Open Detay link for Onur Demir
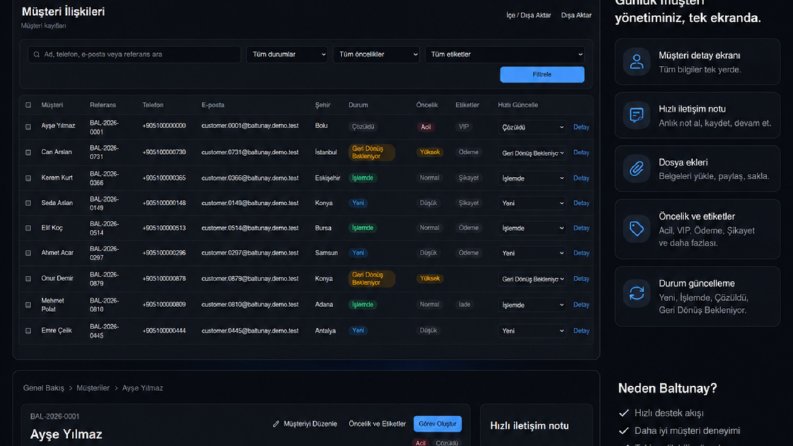This screenshot has height=446, width=793. [x=581, y=279]
